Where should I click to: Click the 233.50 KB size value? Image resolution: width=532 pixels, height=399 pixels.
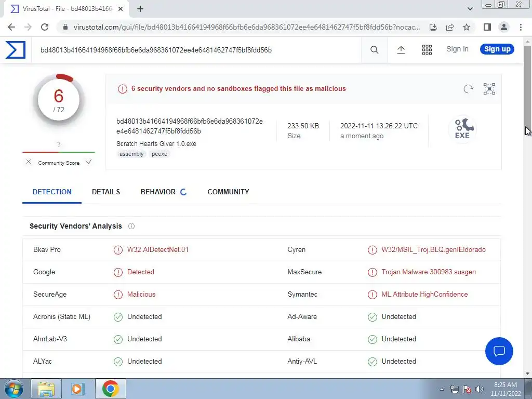click(x=303, y=126)
